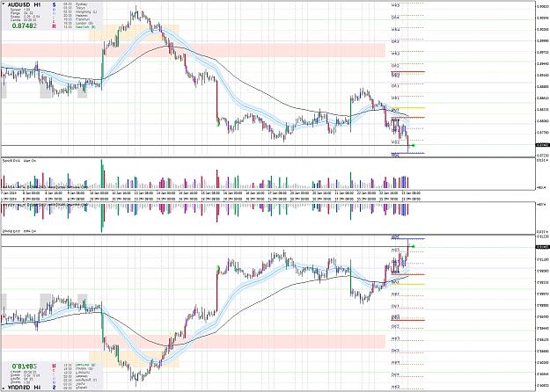
Task: Click the Candle countdown label
Action: 16,20
